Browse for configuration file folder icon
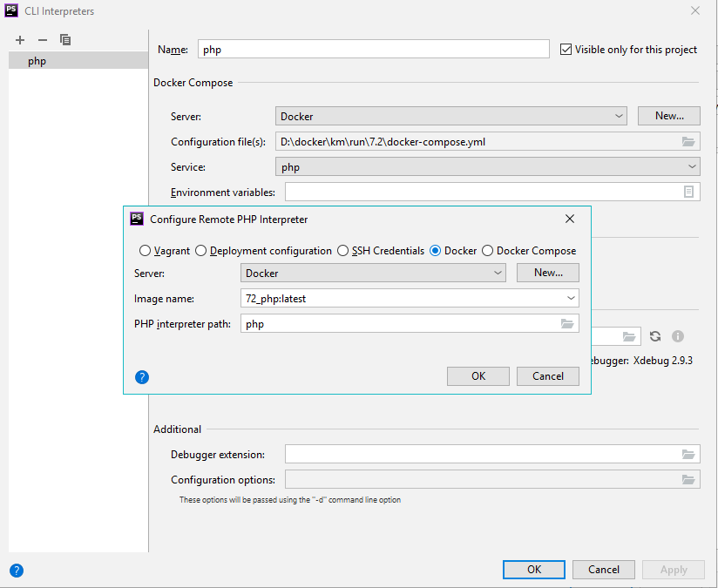The width and height of the screenshot is (718, 588). 688,142
